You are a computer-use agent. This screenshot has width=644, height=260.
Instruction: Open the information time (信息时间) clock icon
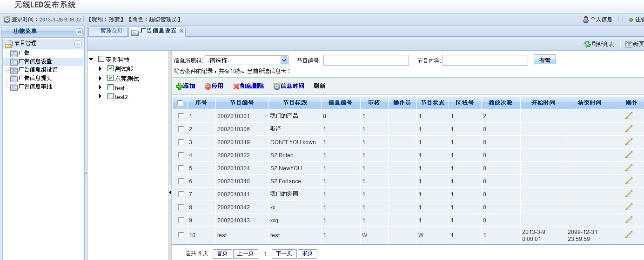(x=276, y=87)
